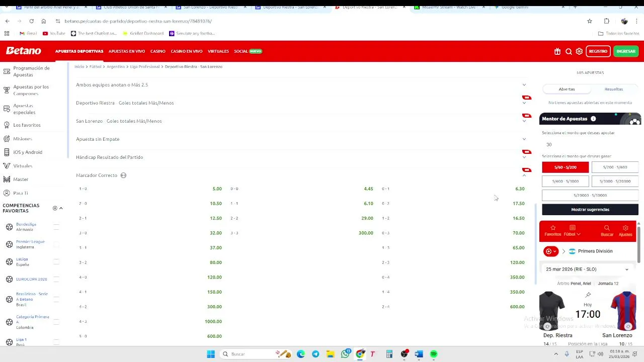This screenshot has height=362, width=644.
Task: Collapse Competencias Favoritas section
Action: coord(61,208)
